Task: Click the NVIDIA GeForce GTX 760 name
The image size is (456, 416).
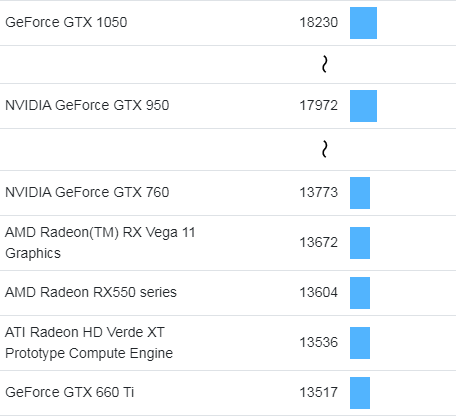Action: [x=87, y=192]
